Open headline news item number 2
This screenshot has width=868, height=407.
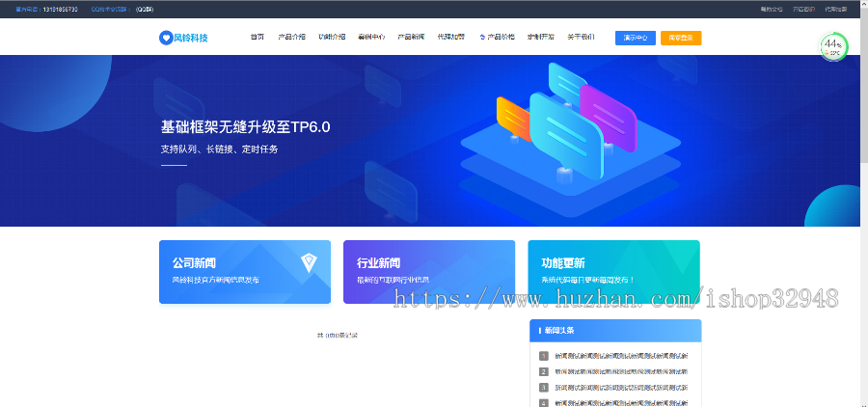pos(614,371)
